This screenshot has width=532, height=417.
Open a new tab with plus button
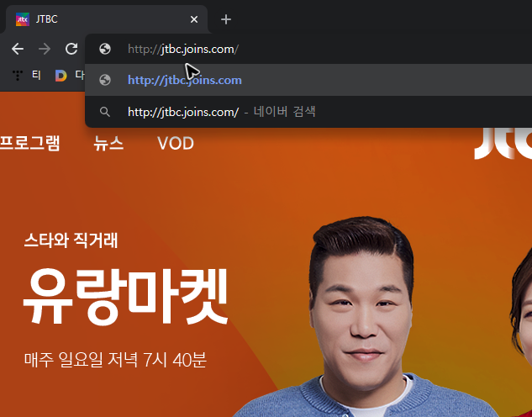click(x=226, y=19)
